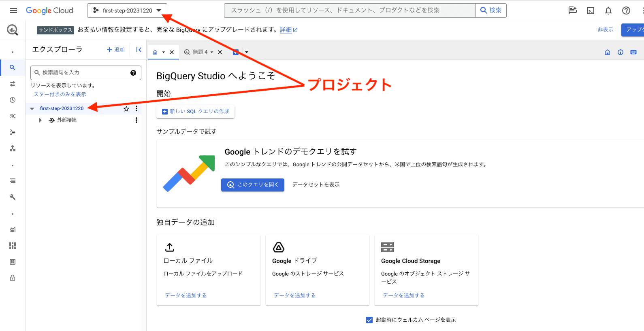Open scheduled queries clock icon in sidebar
644x331 pixels.
13,100
